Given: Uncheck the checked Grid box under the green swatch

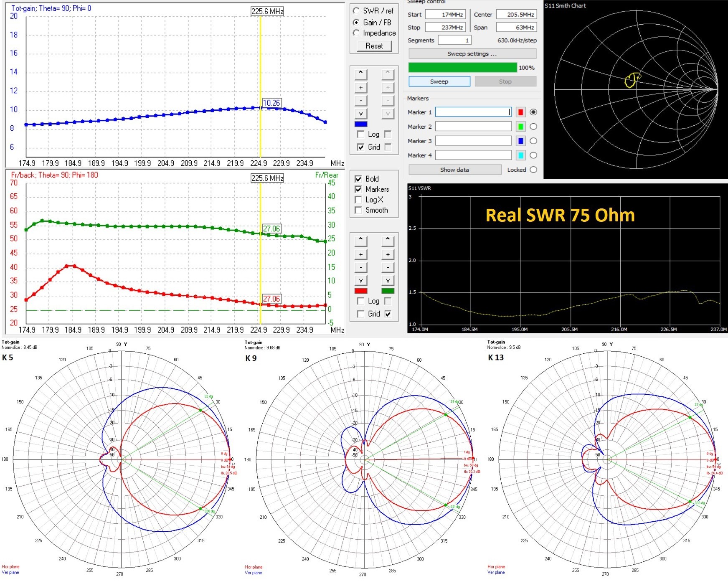Looking at the screenshot, I should (x=388, y=314).
